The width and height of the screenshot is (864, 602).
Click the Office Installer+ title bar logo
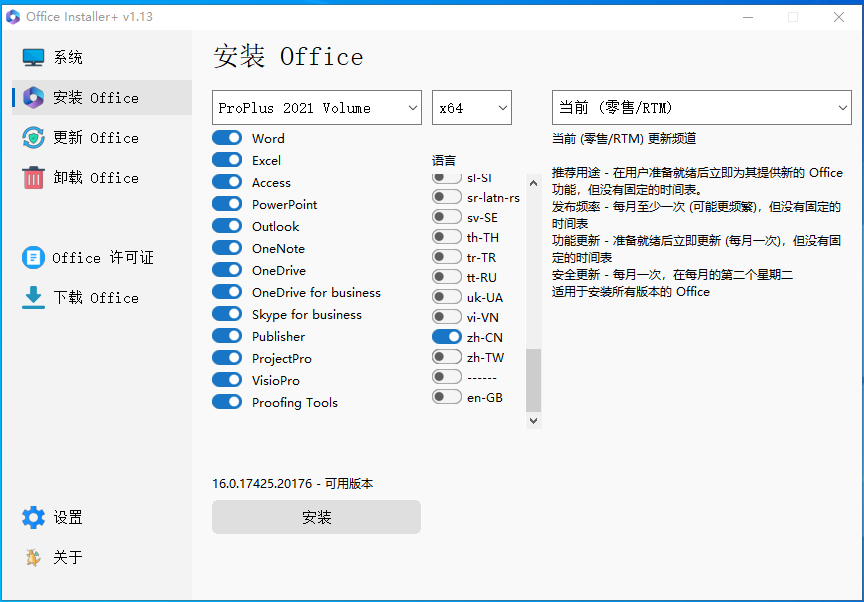click(x=13, y=17)
